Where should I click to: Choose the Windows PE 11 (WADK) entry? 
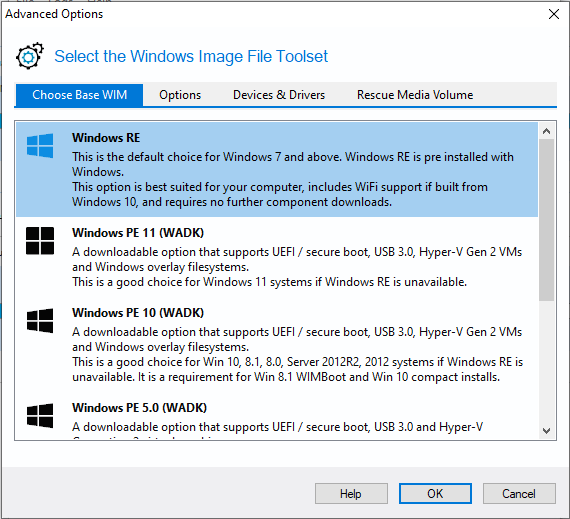pyautogui.click(x=277, y=257)
